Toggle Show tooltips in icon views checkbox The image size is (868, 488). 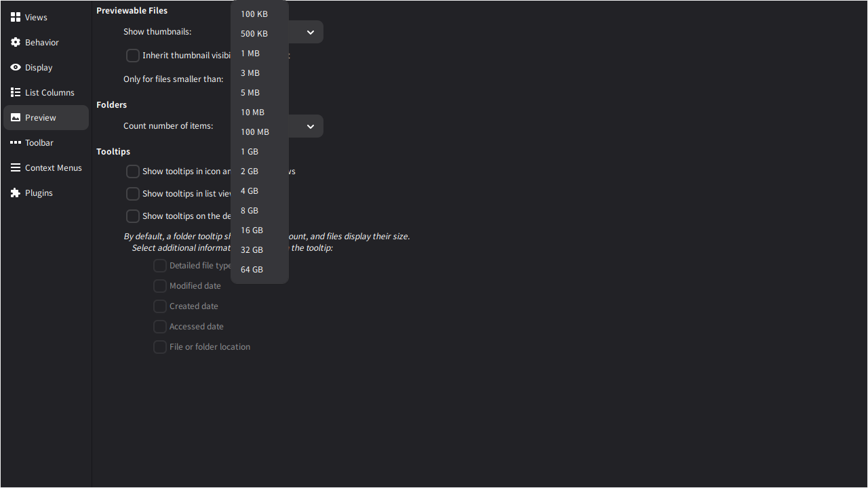pyautogui.click(x=133, y=171)
